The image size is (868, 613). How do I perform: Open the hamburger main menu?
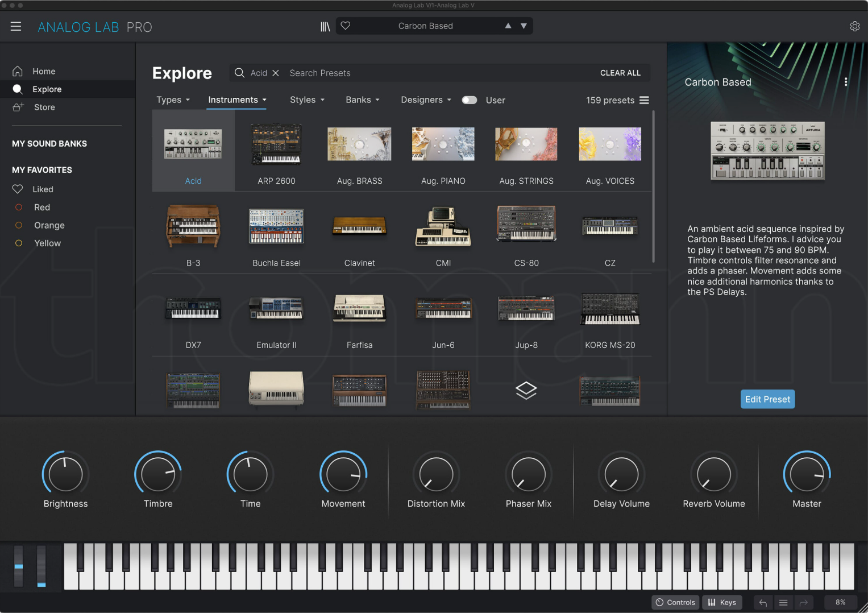click(16, 27)
